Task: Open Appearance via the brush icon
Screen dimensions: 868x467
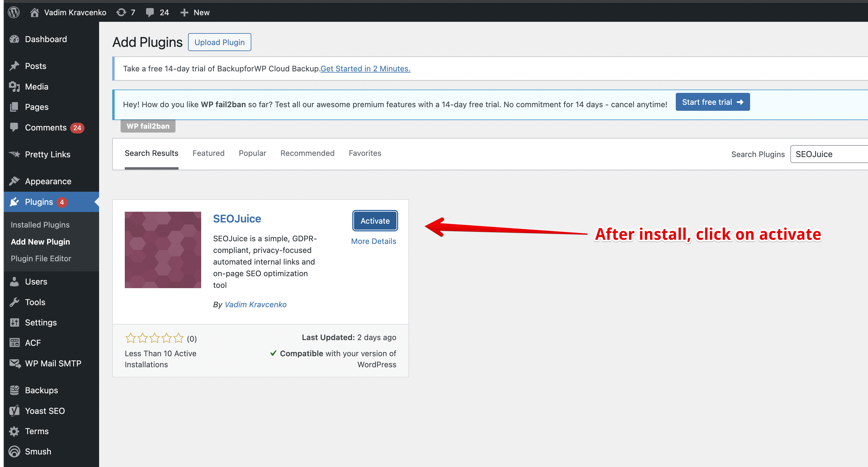Action: click(15, 181)
